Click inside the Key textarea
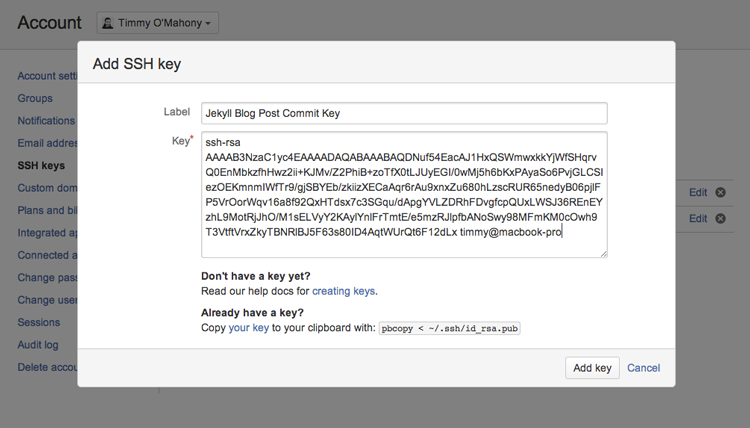This screenshot has height=428, width=750. (x=404, y=195)
